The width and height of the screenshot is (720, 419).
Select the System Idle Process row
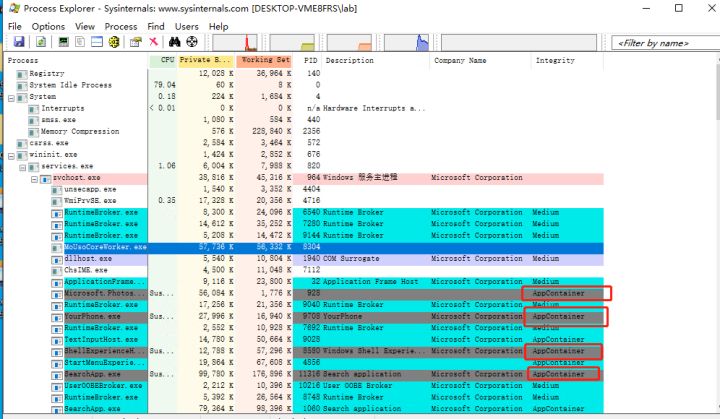(x=305, y=85)
